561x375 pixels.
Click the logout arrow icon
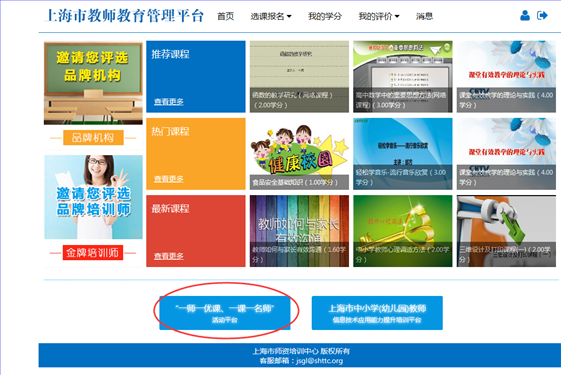click(x=542, y=15)
